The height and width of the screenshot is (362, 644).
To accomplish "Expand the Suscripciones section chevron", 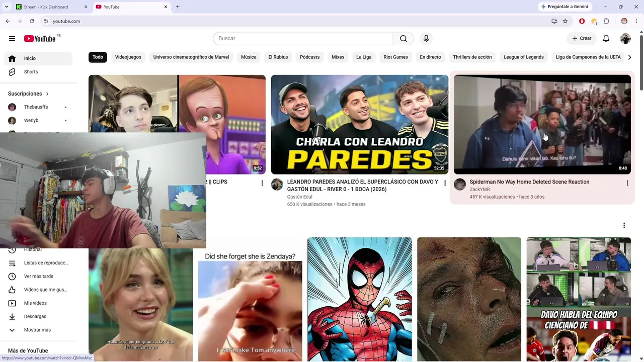I will 47,94.
